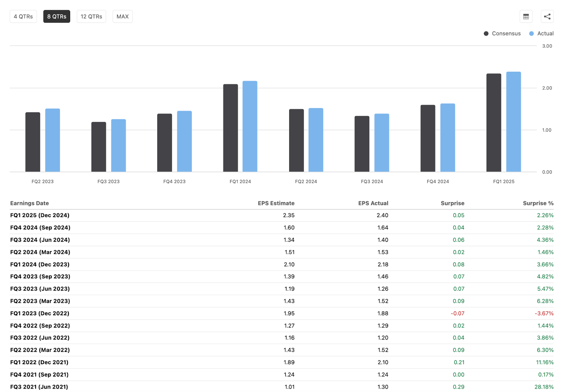Show the MAX quarters range
563x392 pixels.
(122, 16)
